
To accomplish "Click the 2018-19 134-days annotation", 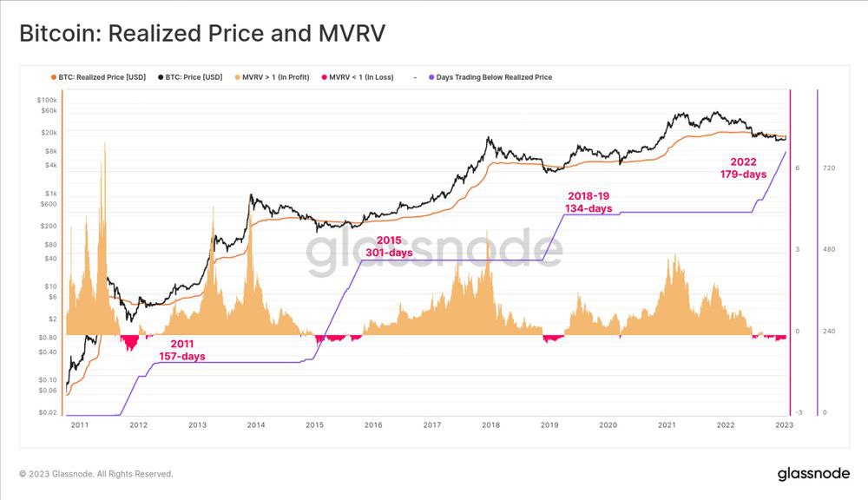I will (x=589, y=202).
